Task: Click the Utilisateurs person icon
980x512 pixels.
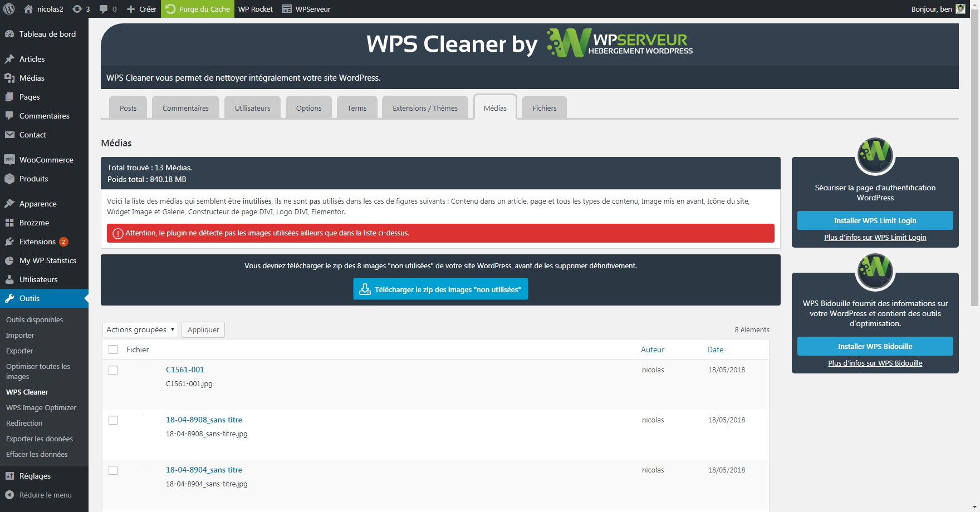Action: pyautogui.click(x=9, y=279)
